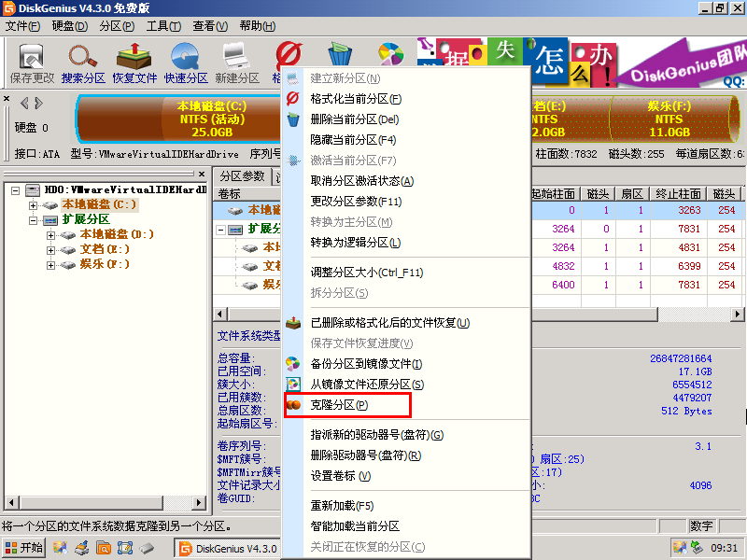Choose 更改分区参数(F11) entry
Screen dimensions: 747x560
[x=407, y=202]
